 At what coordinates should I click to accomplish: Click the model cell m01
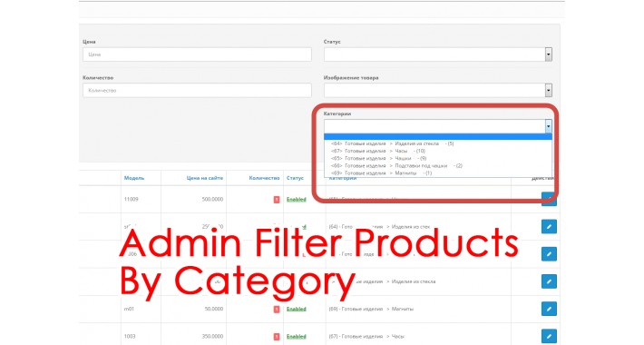coord(129,310)
